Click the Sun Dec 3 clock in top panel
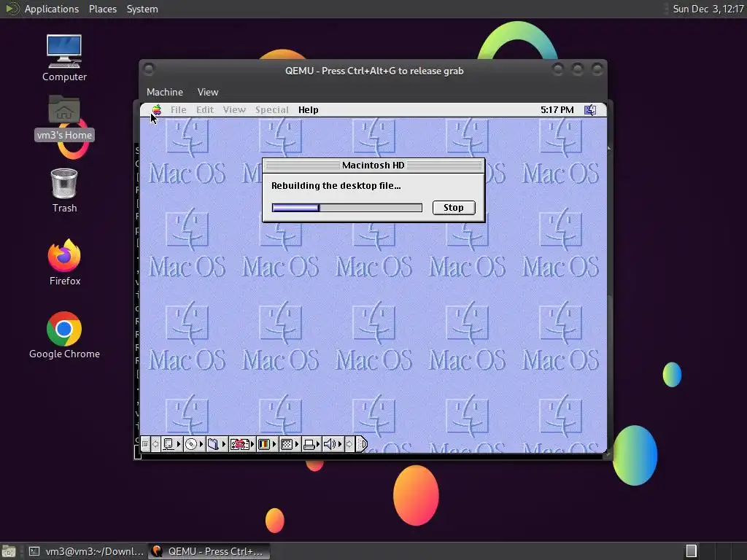 tap(708, 9)
